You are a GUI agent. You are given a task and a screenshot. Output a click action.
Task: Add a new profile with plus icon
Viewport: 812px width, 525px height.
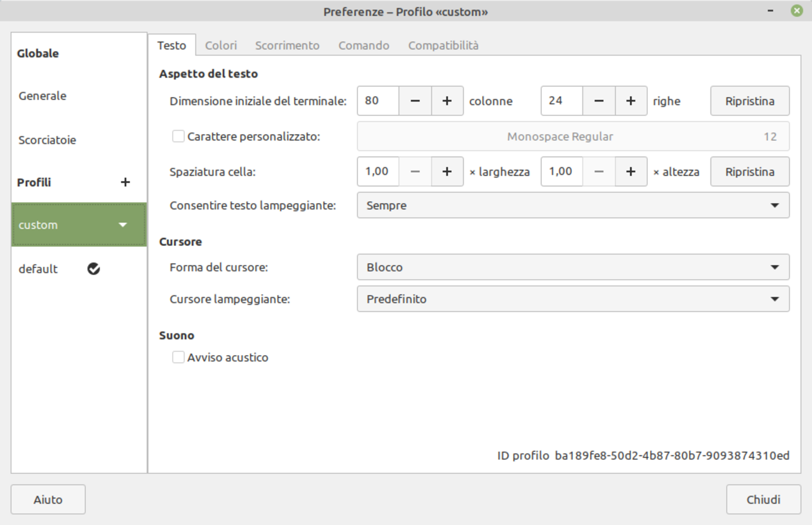[x=125, y=182]
